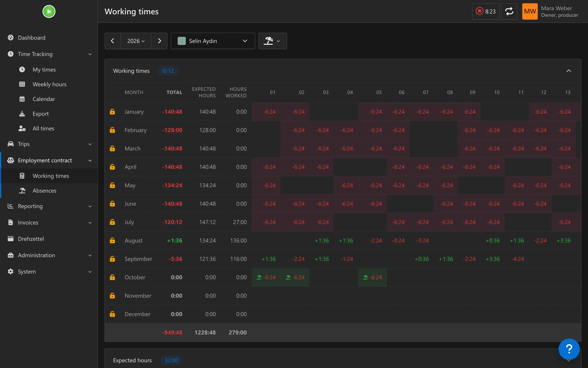
Task: Click the TOTAL column header
Action: pos(174,92)
